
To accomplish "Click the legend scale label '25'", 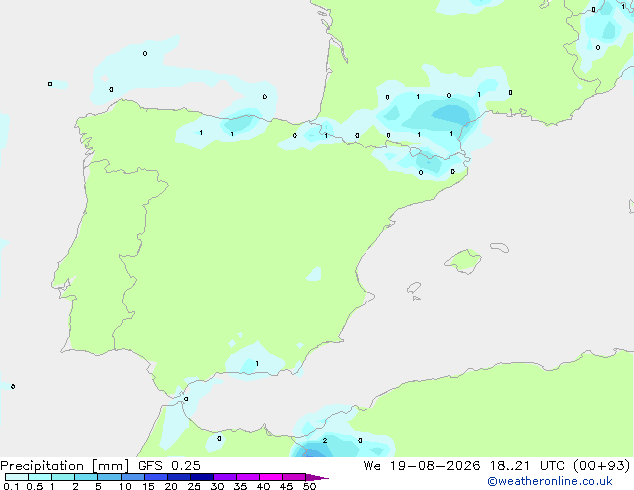I will pyautogui.click(x=194, y=486).
